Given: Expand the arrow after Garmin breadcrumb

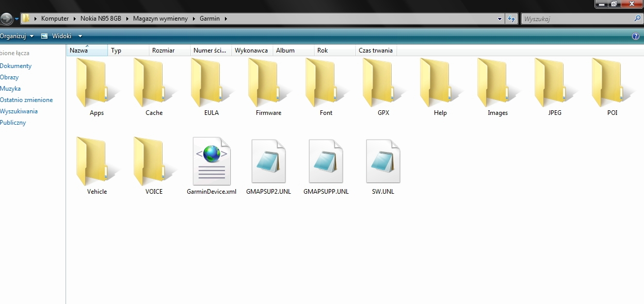Looking at the screenshot, I should (x=226, y=19).
